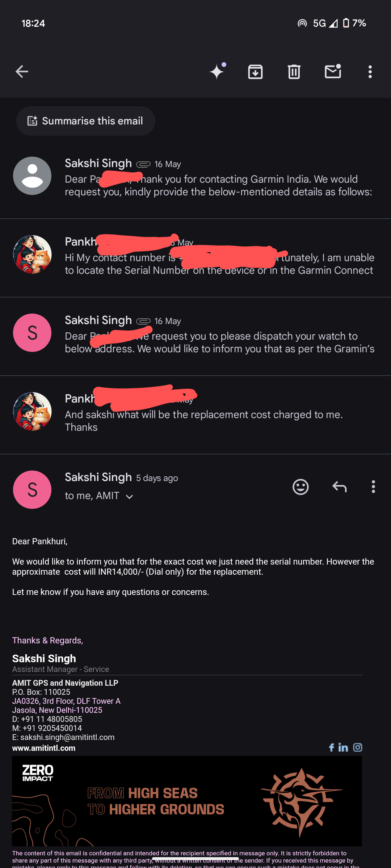This screenshot has height=868, width=391.
Task: Expand recipient details next to 'to me, AMIT'
Action: pyautogui.click(x=129, y=497)
